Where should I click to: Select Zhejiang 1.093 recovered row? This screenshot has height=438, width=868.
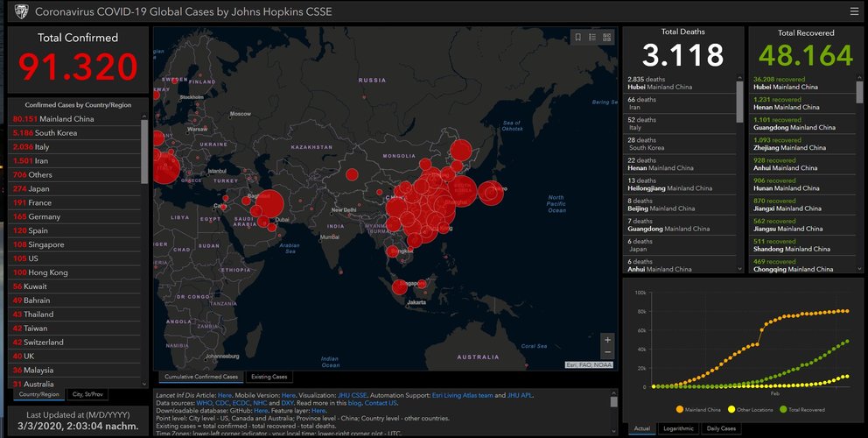pos(802,144)
